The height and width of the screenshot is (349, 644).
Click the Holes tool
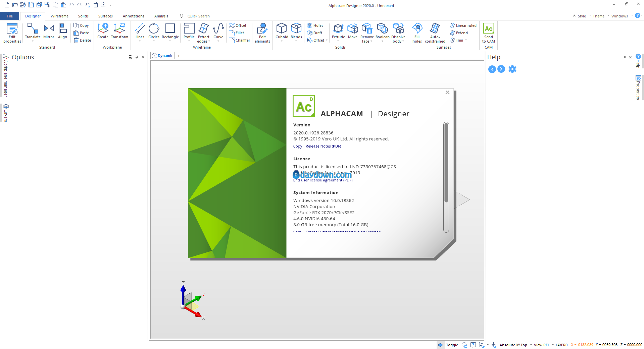[x=315, y=25]
